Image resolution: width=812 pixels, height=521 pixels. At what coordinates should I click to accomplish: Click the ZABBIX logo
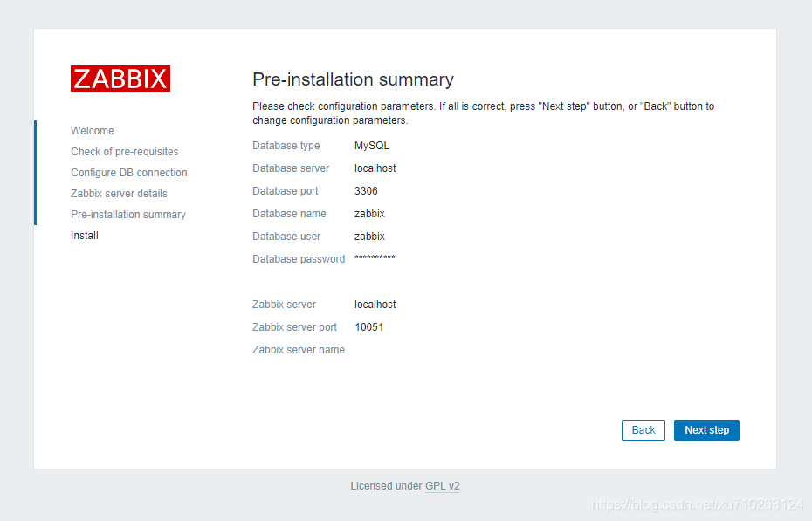[x=120, y=79]
